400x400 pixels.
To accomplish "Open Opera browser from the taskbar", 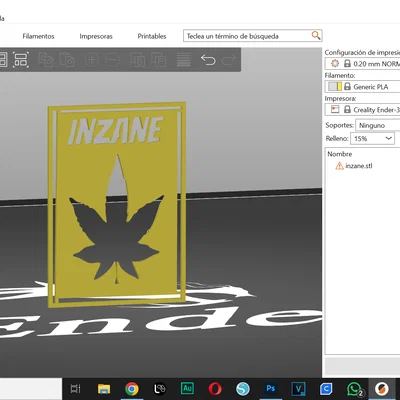I will point(215,389).
